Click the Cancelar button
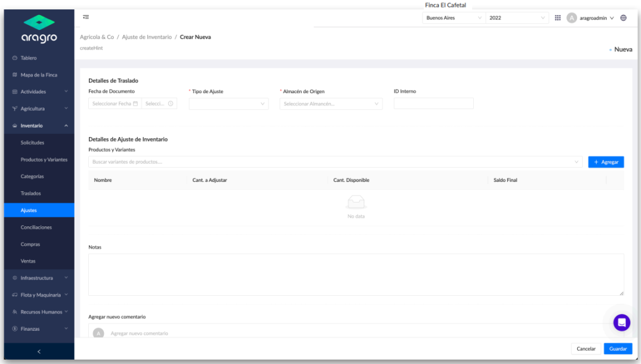Image resolution: width=641 pixels, height=364 pixels. pos(586,349)
